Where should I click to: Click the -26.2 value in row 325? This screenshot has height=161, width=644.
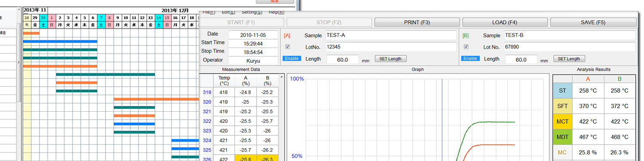(x=267, y=150)
